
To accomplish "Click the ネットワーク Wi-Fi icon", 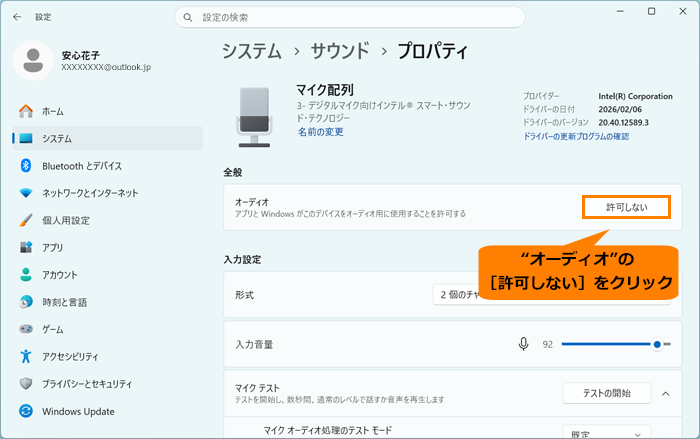I will coord(26,193).
